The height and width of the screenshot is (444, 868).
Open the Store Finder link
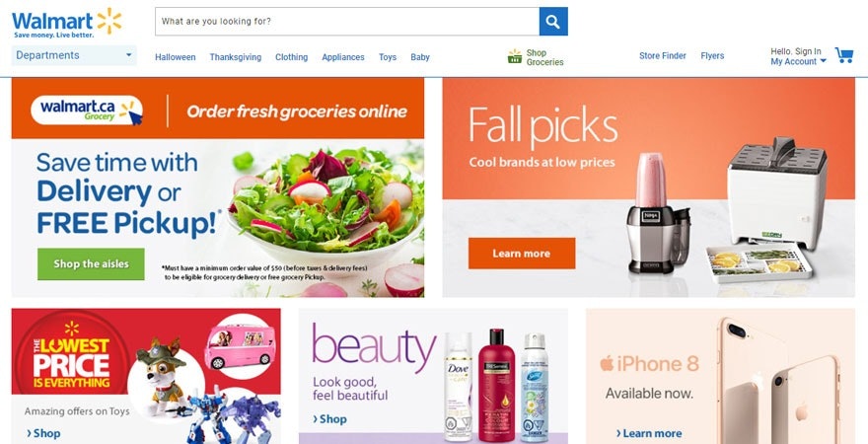click(x=662, y=56)
